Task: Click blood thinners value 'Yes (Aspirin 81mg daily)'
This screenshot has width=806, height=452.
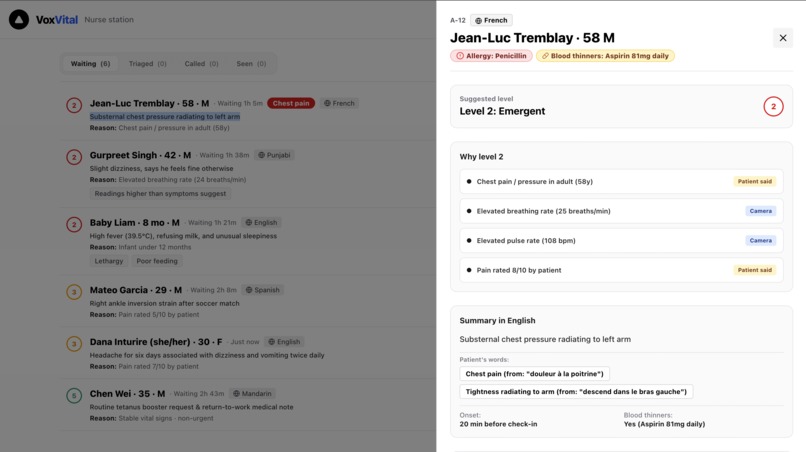Action: point(664,424)
